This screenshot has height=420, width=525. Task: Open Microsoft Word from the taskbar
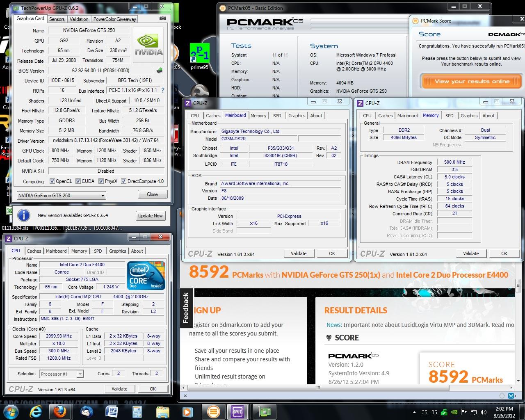pyautogui.click(x=112, y=411)
